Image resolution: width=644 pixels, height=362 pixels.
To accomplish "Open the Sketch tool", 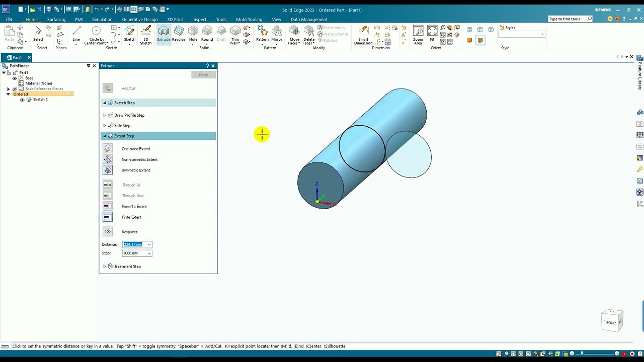I will 130,34.
